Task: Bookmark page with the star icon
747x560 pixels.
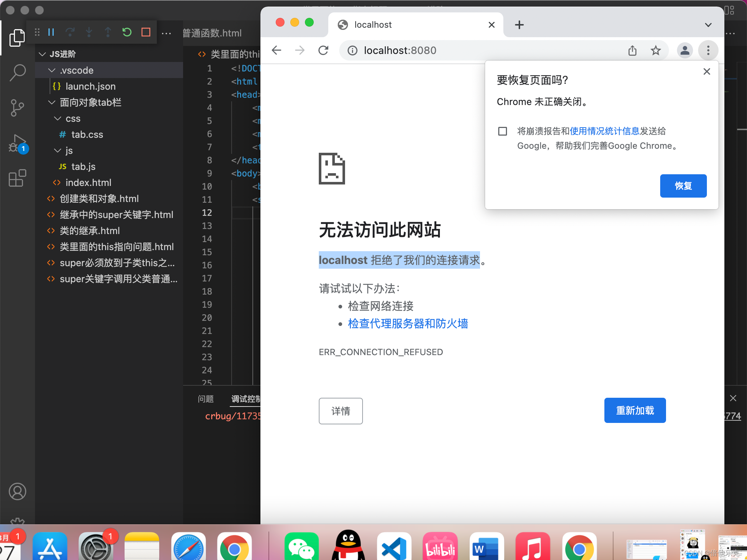Action: click(655, 50)
